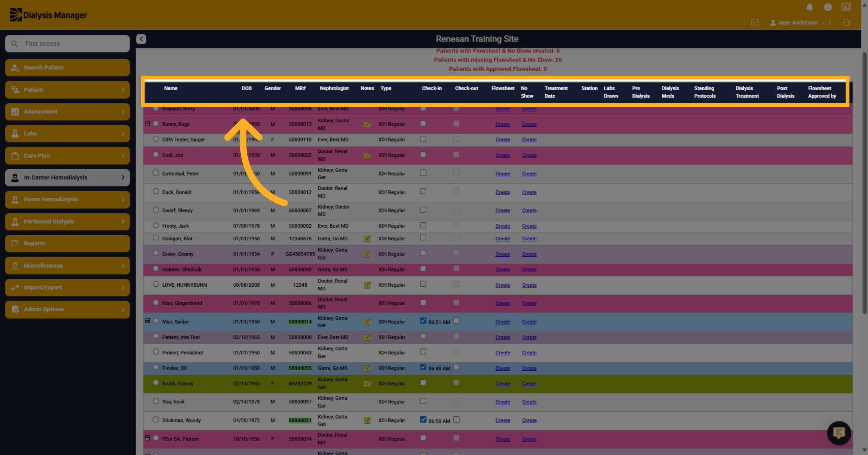Collapse the sidebar with the arrow button
Viewport: 868px width, 455px height.
coord(141,39)
